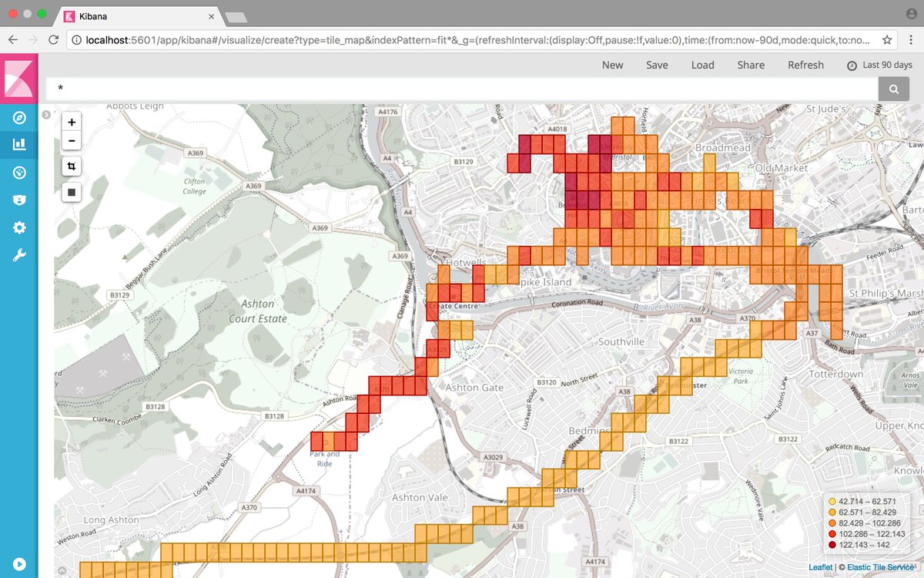Open the Dev Tools wrench icon

[19, 255]
